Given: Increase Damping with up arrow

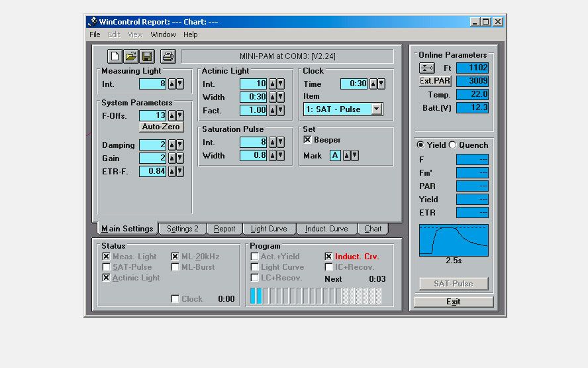Looking at the screenshot, I should 171,145.
